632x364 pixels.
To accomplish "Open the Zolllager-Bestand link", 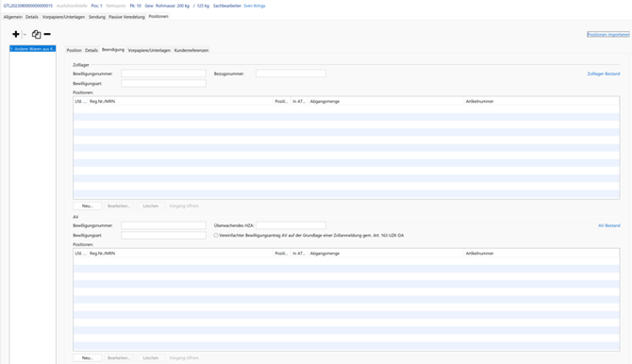I will (x=604, y=74).
